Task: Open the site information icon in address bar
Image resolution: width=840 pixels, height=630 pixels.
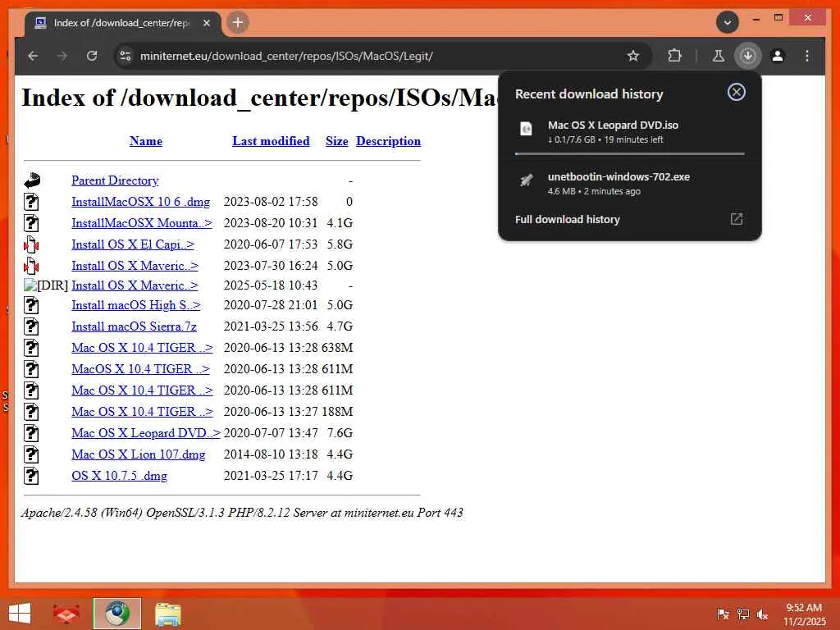Action: click(x=126, y=56)
